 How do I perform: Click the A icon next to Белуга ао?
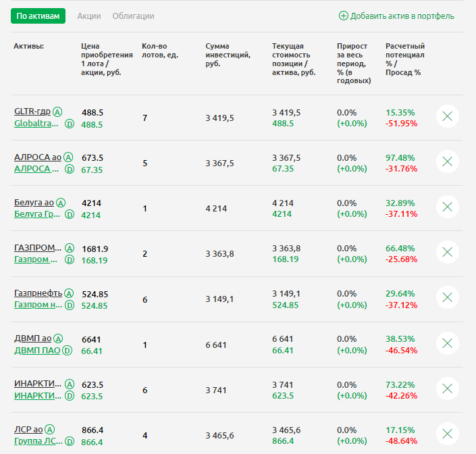coord(61,203)
